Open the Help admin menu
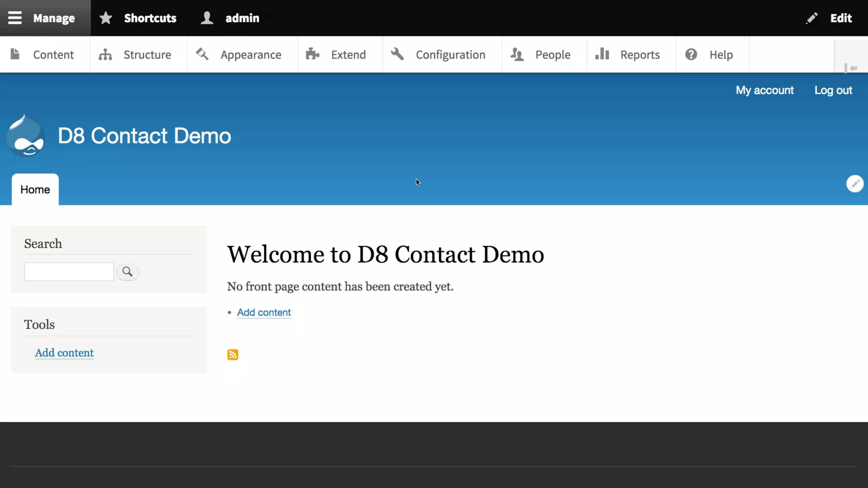868x488 pixels. coord(712,54)
